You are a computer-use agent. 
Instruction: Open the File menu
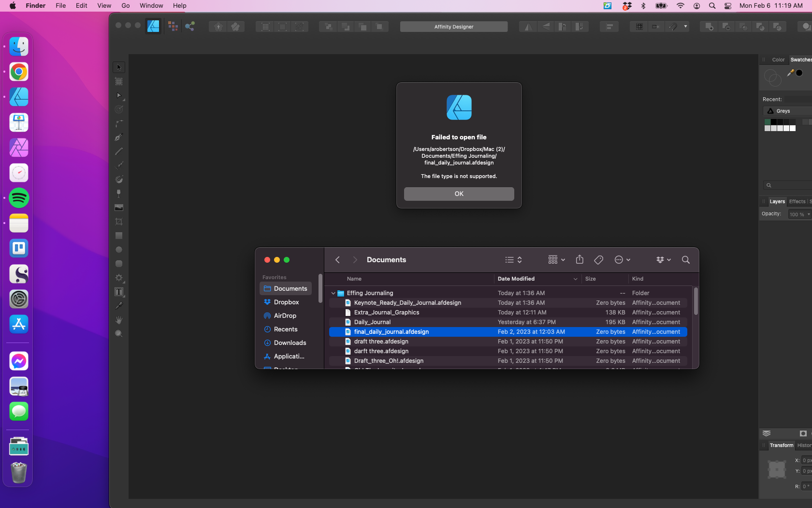click(x=61, y=6)
